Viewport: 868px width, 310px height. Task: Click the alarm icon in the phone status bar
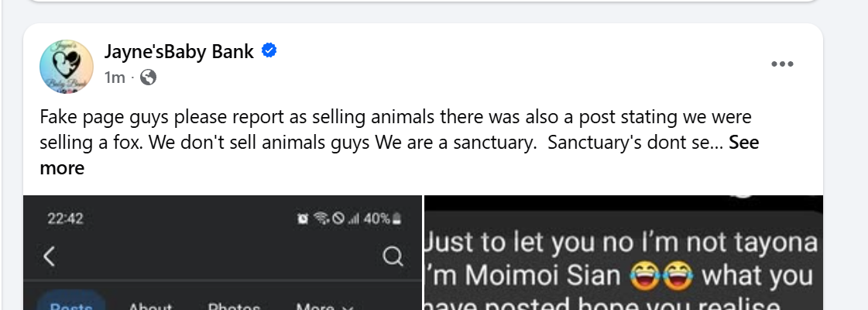click(303, 219)
